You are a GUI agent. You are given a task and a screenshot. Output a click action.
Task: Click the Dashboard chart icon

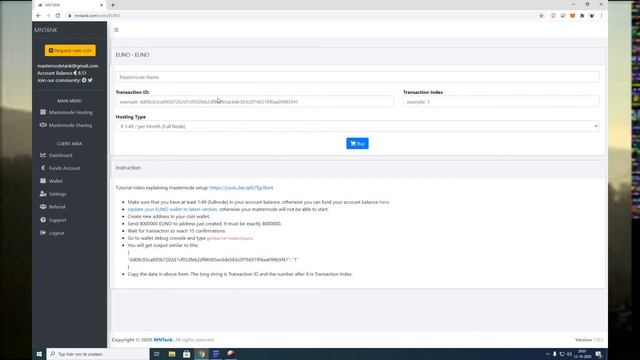pyautogui.click(x=43, y=155)
